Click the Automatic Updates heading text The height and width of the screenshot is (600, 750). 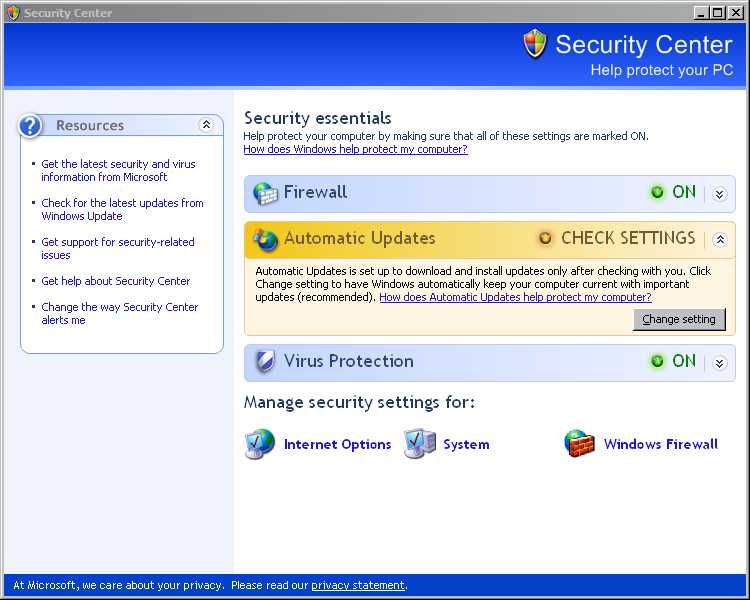tap(359, 238)
